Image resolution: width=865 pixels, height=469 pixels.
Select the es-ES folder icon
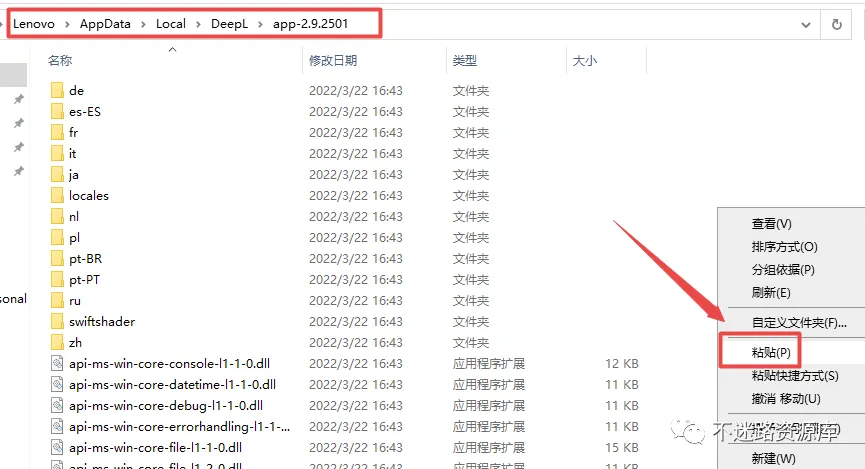(57, 111)
